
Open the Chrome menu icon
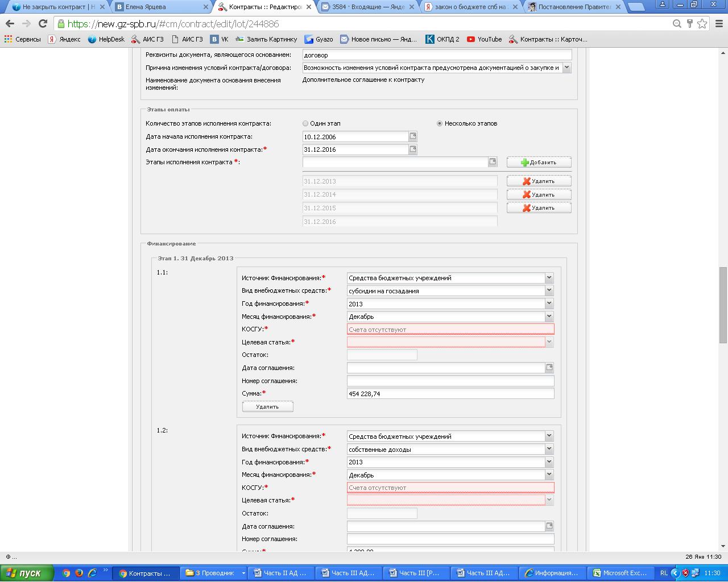coord(718,24)
